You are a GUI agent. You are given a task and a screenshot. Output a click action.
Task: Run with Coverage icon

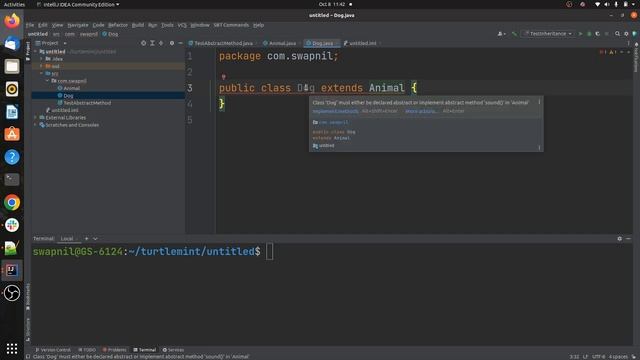[x=598, y=33]
